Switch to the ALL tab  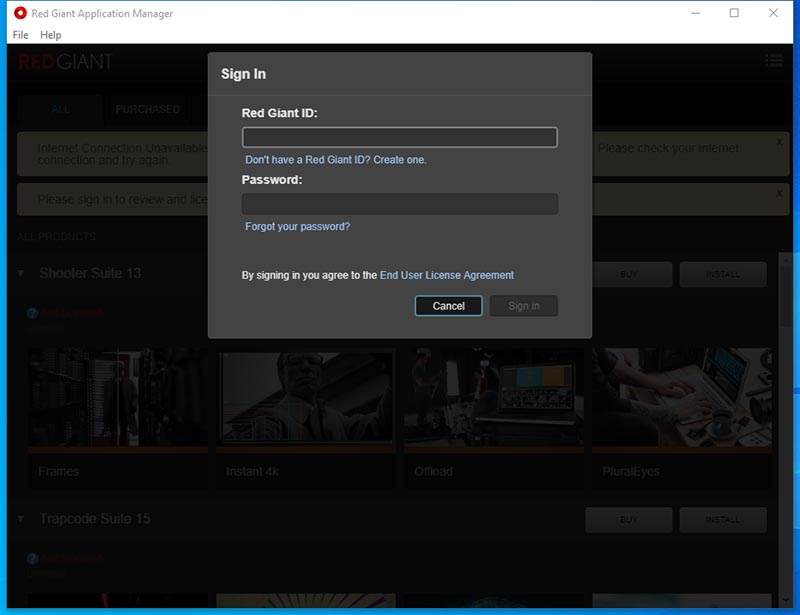[60, 109]
